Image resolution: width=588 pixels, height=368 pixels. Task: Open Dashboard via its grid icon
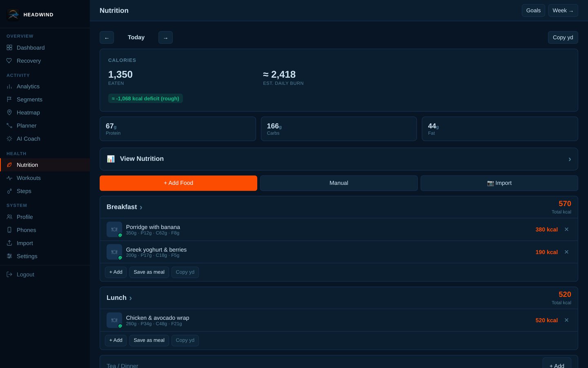point(9,48)
